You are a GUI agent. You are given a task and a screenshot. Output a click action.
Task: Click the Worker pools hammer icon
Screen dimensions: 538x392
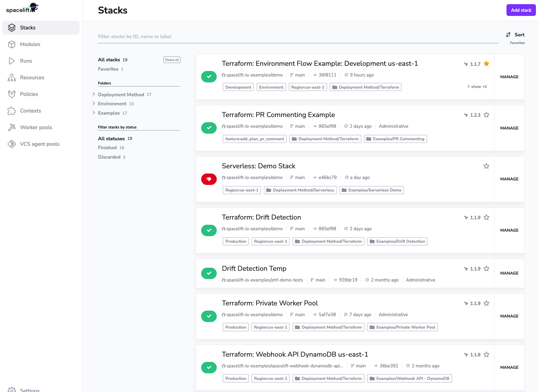[x=12, y=127]
